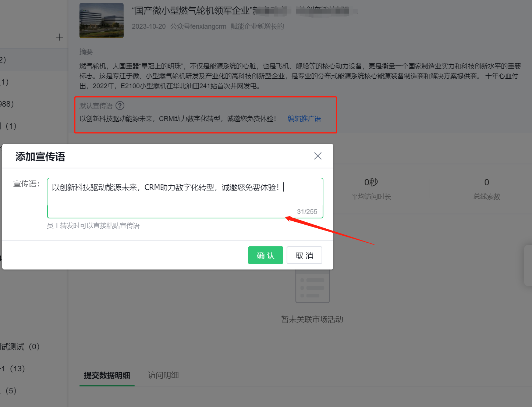Switch to the 提交数据明细 tab
This screenshot has width=532, height=407.
click(x=107, y=375)
